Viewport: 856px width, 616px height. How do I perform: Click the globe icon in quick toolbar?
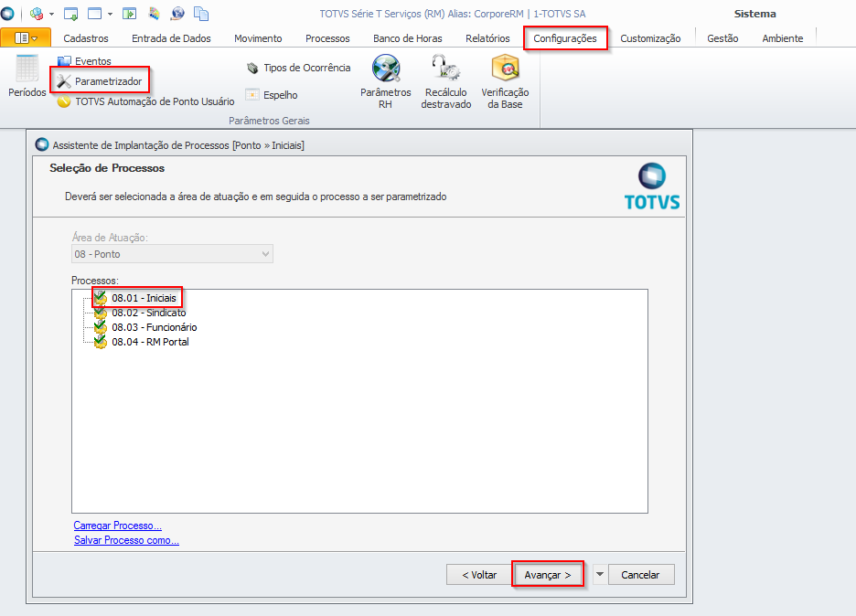pos(177,13)
